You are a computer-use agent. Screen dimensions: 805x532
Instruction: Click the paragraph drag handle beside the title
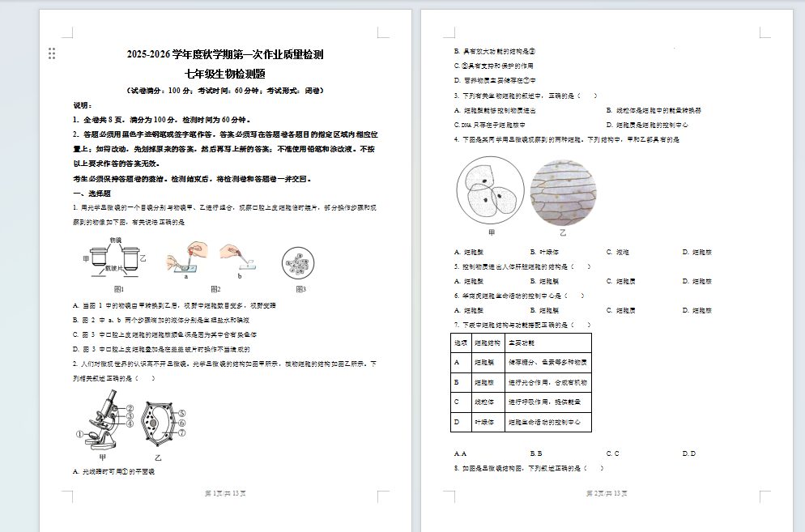(x=52, y=53)
